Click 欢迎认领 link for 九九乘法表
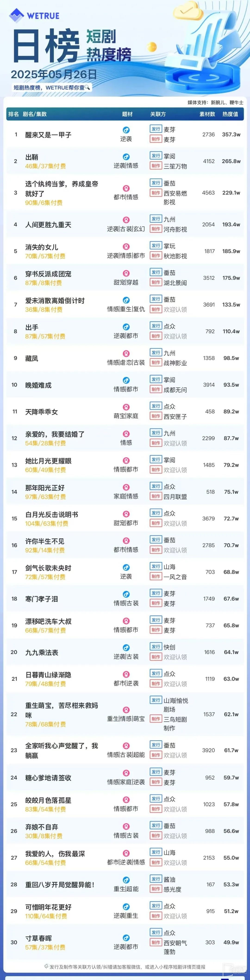Screen dimensions: 250x980 (175, 657)
